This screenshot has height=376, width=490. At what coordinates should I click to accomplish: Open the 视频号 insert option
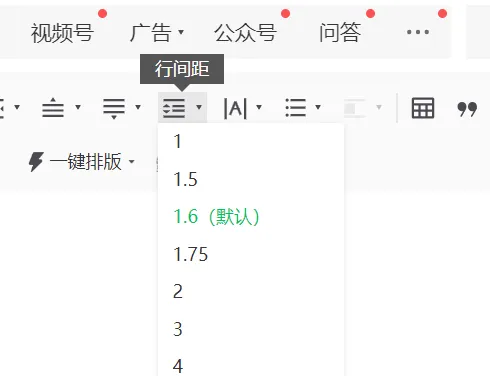(62, 33)
